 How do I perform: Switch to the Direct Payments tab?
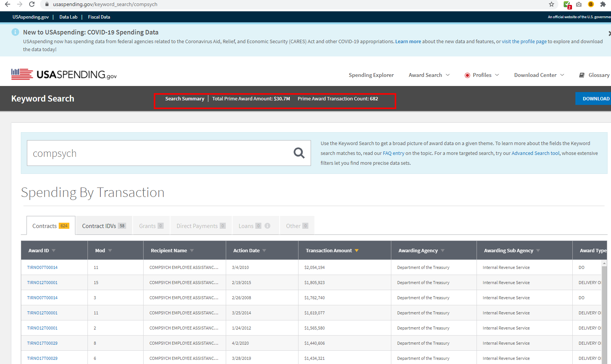coord(201,226)
